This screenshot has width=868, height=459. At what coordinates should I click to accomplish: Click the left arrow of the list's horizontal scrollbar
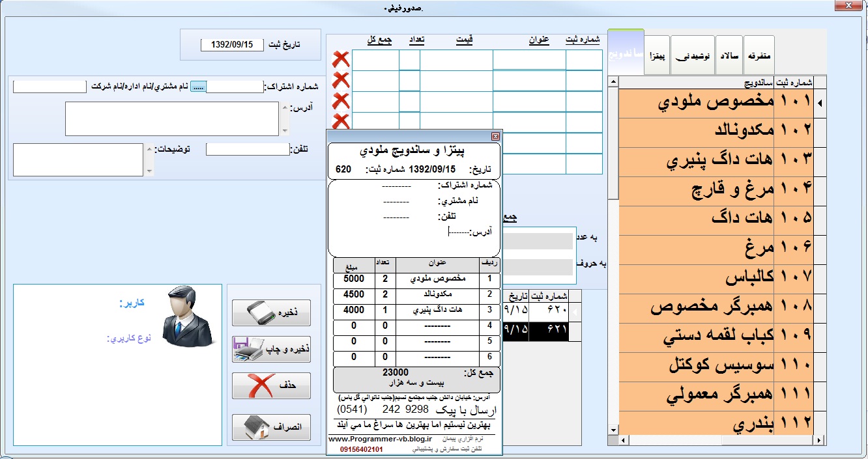[624, 441]
